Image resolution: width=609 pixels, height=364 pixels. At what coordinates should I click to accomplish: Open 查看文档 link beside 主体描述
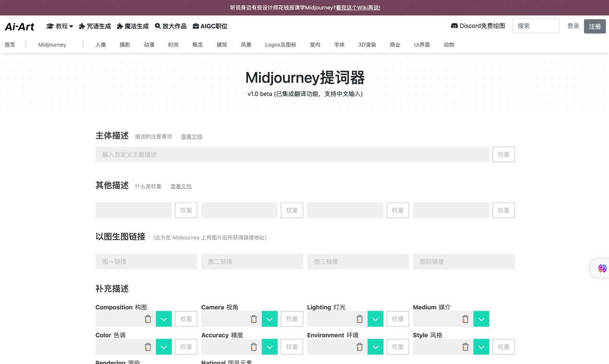[x=191, y=136]
